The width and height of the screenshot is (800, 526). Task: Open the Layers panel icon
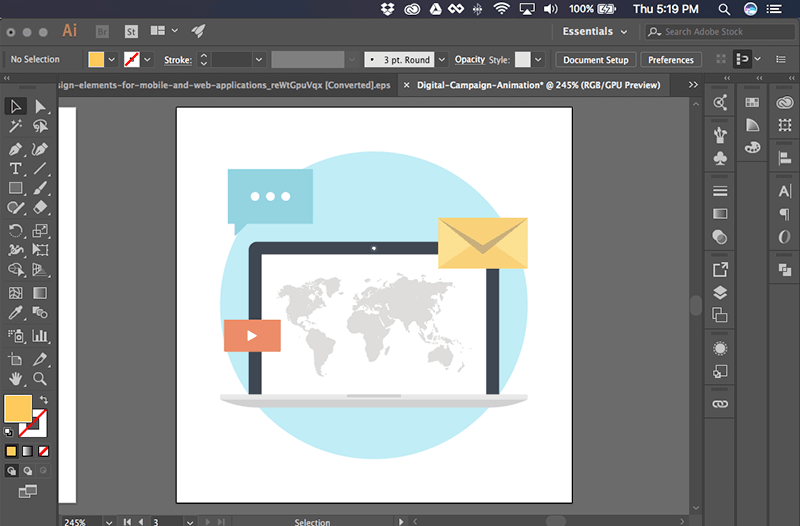(720, 292)
